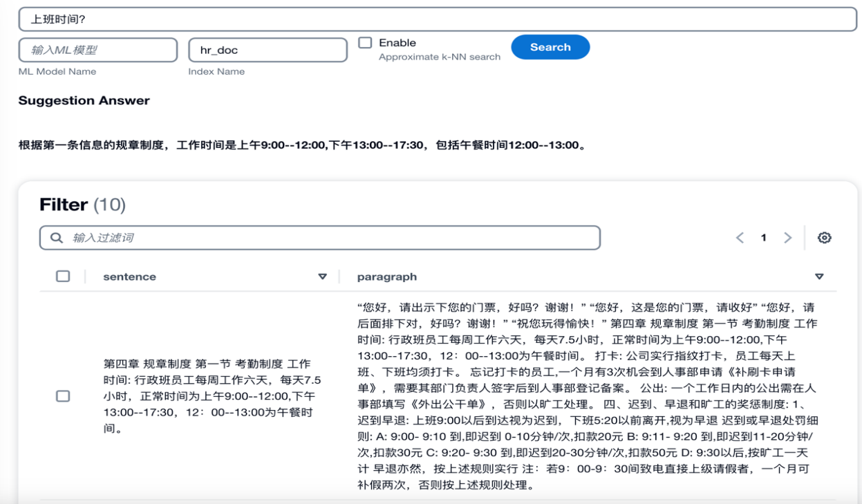Click the hr_doc index name field
This screenshot has width=862, height=504.
pyautogui.click(x=268, y=50)
